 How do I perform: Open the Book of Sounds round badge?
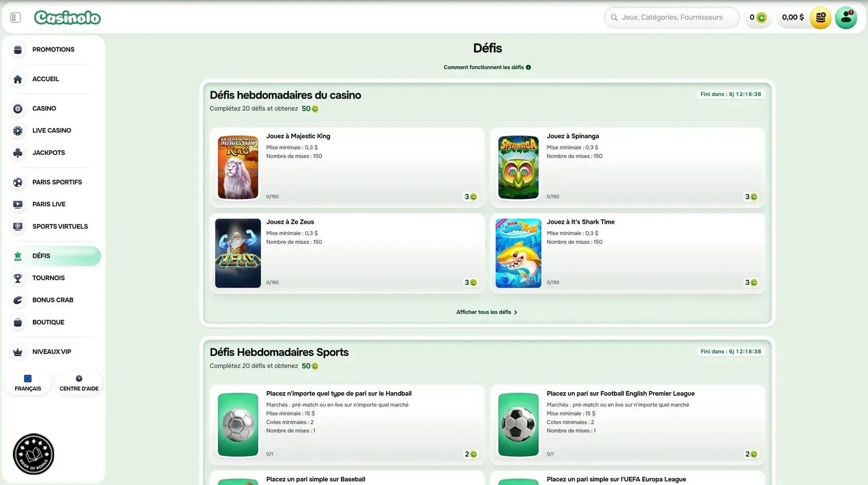tap(34, 454)
